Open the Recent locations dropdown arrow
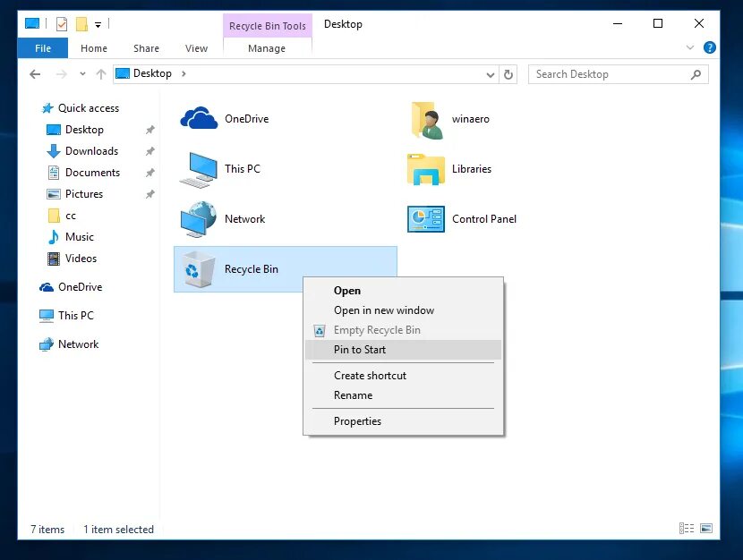 pos(82,74)
